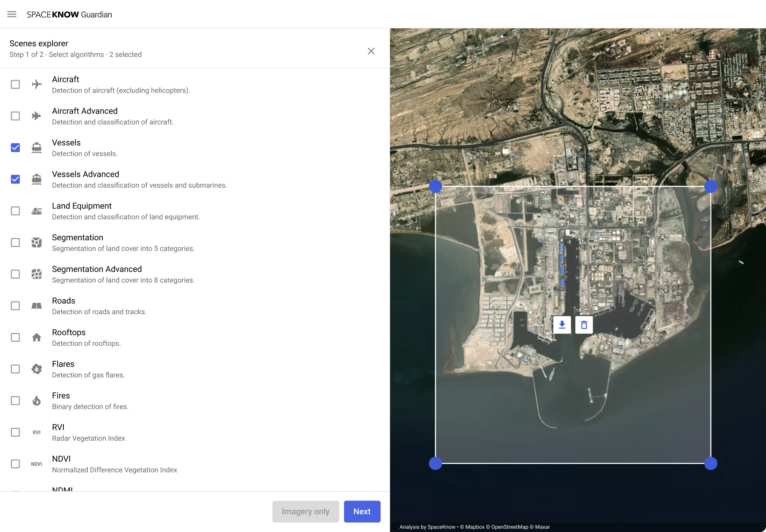The height and width of the screenshot is (532, 766).
Task: Click the Next button
Action: coord(362,512)
